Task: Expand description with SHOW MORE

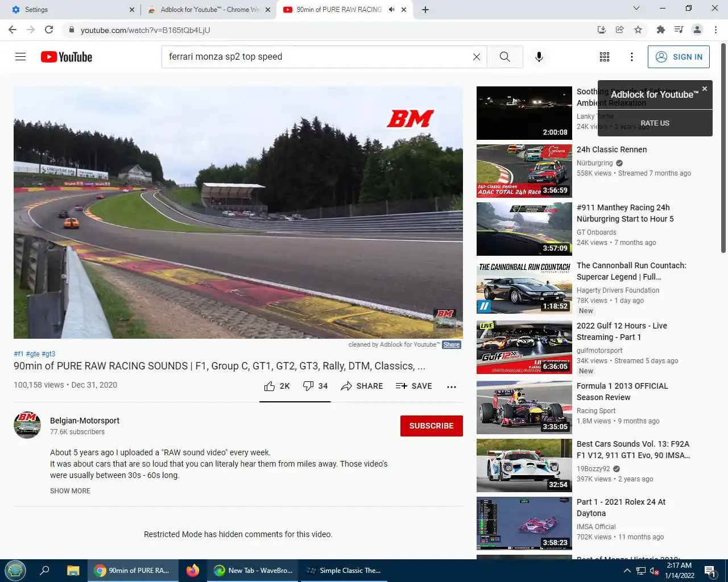Action: [x=70, y=491]
